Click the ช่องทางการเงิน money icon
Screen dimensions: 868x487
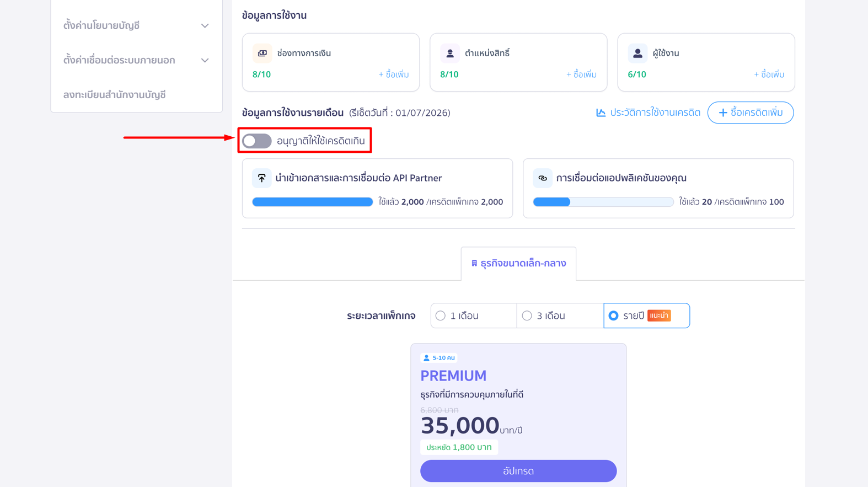(262, 53)
